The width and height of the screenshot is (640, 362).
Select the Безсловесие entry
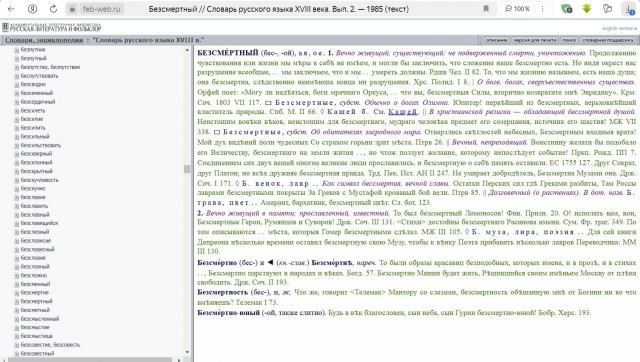click(36, 241)
